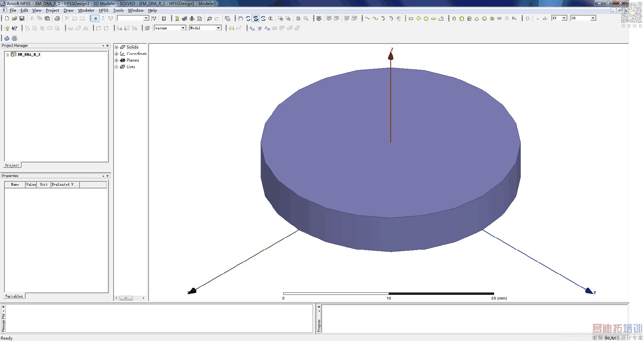Click the context help arrow icon
The height and width of the screenshot is (341, 644).
[x=14, y=28]
